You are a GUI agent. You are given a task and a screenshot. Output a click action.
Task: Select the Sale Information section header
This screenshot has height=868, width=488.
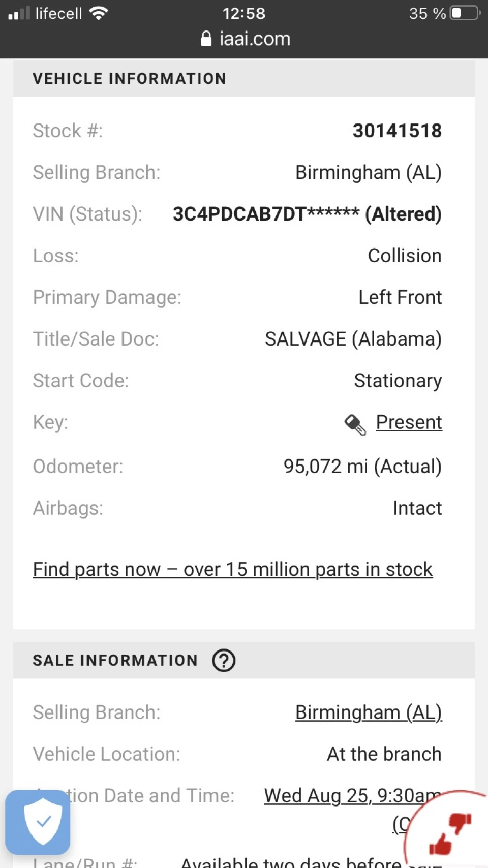click(244, 660)
